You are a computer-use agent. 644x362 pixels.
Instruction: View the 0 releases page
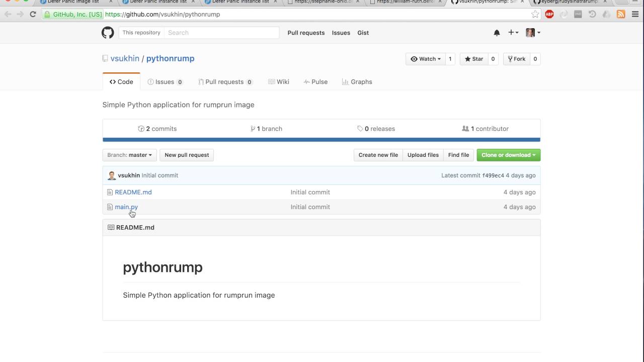376,129
